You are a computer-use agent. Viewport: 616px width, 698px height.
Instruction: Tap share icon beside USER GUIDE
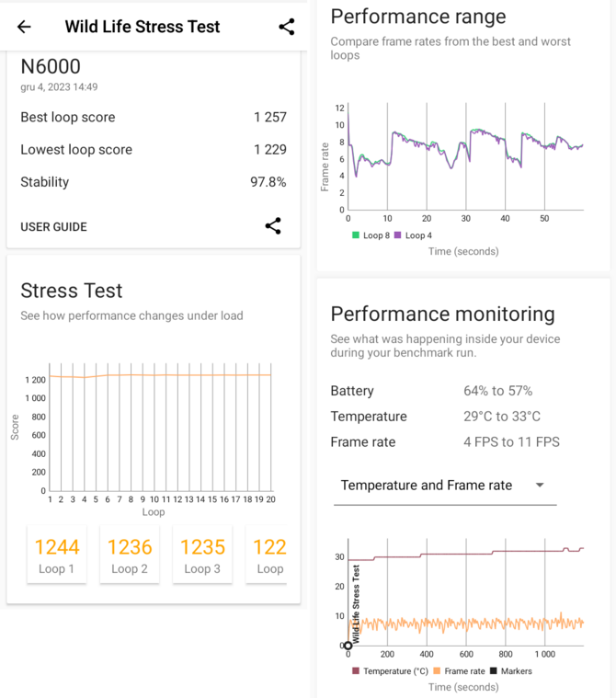(x=273, y=226)
